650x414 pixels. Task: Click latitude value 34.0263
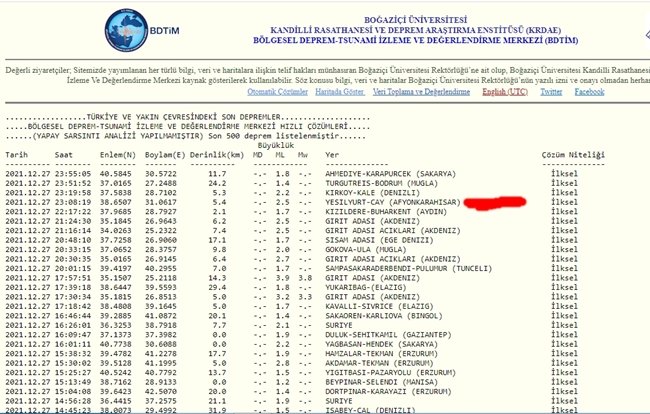coord(116,231)
